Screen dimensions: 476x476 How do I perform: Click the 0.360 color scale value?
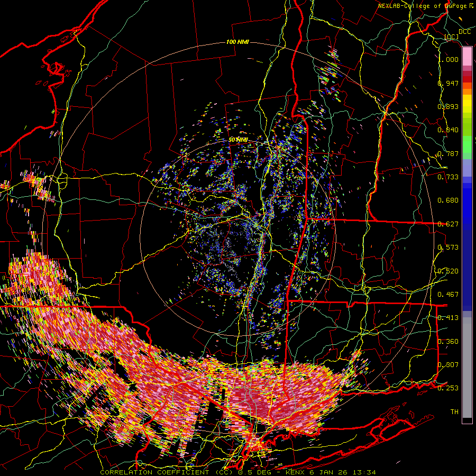coord(448,342)
